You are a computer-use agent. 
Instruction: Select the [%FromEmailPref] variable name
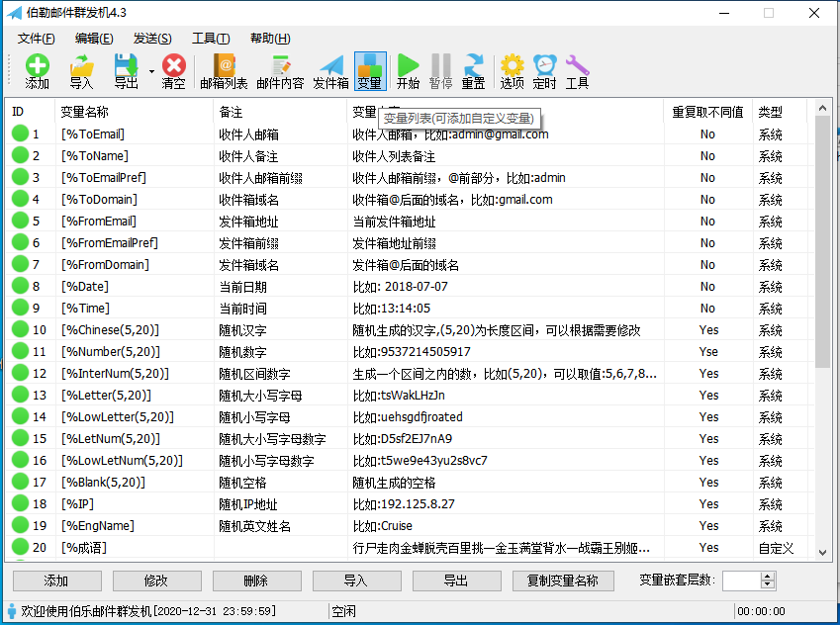point(109,243)
